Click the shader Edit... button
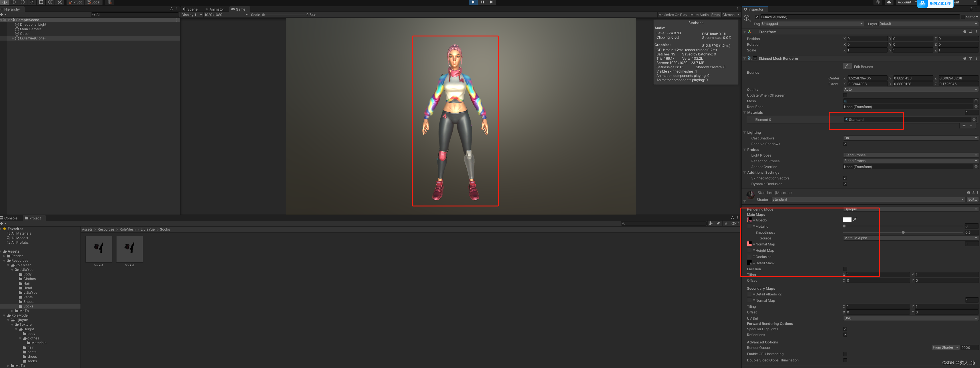980x368 pixels. (972, 199)
